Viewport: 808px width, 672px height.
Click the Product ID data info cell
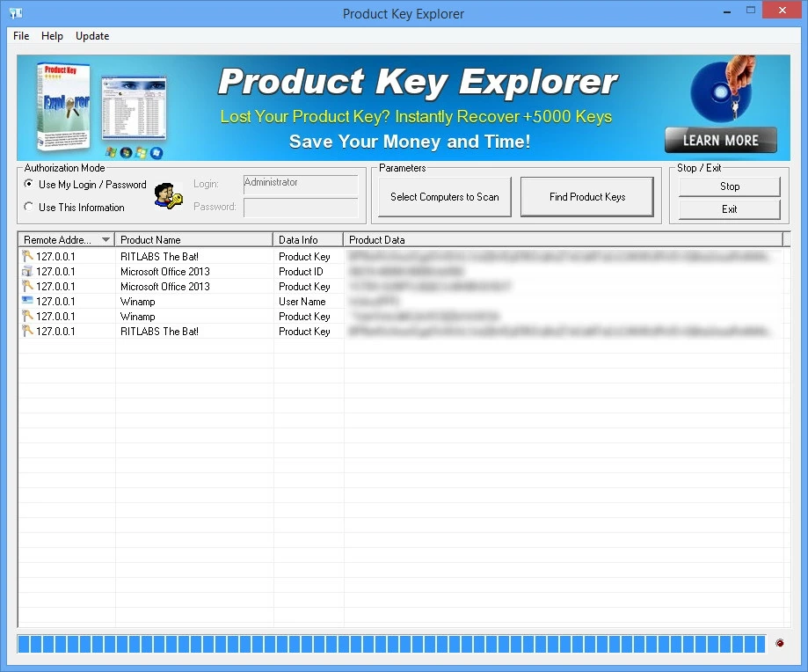pyautogui.click(x=301, y=272)
